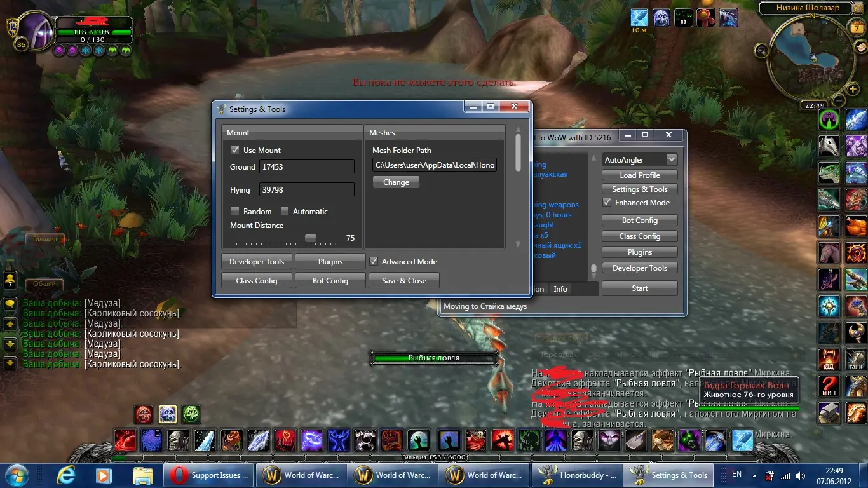This screenshot has height=488, width=868.
Task: Switch to Opera Support Issues taskbar item
Action: [208, 475]
